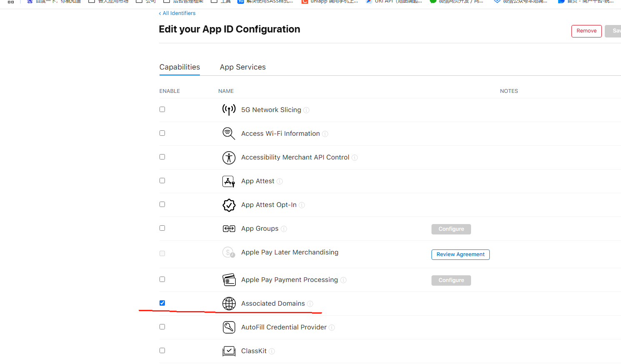Enable Accessibility Merchant API Control checkbox
This screenshot has height=364, width=621.
click(162, 157)
